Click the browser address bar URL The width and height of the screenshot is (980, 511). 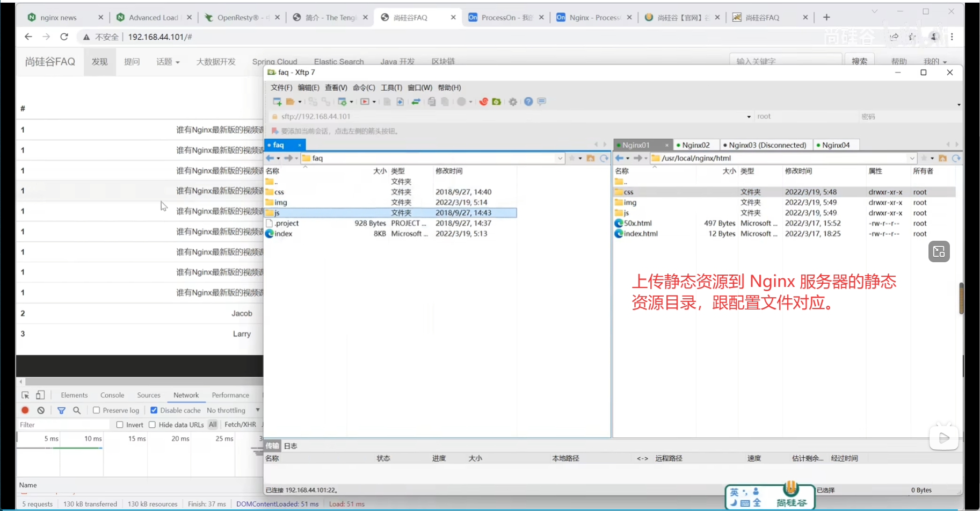click(160, 37)
